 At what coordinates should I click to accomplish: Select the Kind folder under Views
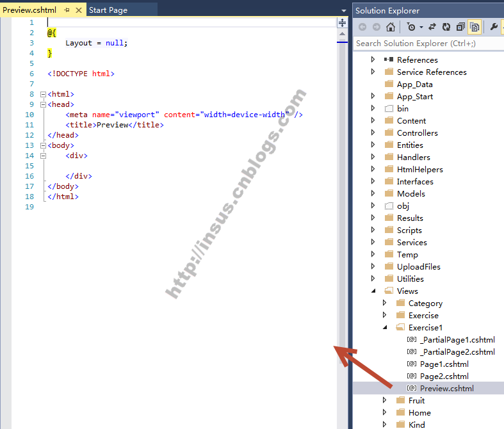tap(416, 425)
